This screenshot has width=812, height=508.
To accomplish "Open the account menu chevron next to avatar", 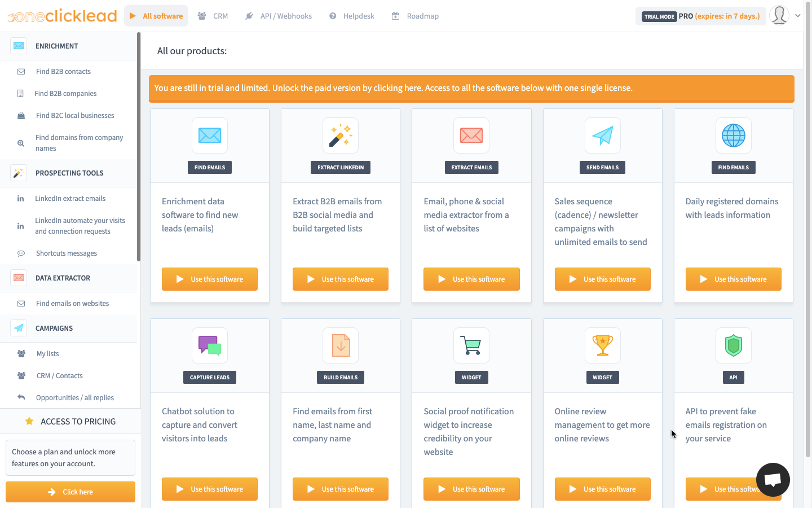I will [797, 16].
